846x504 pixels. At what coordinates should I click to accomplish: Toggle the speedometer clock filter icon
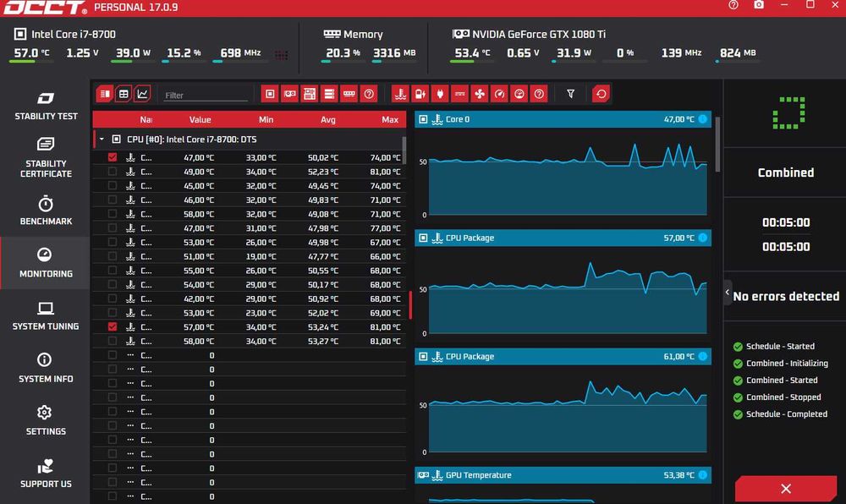click(500, 94)
